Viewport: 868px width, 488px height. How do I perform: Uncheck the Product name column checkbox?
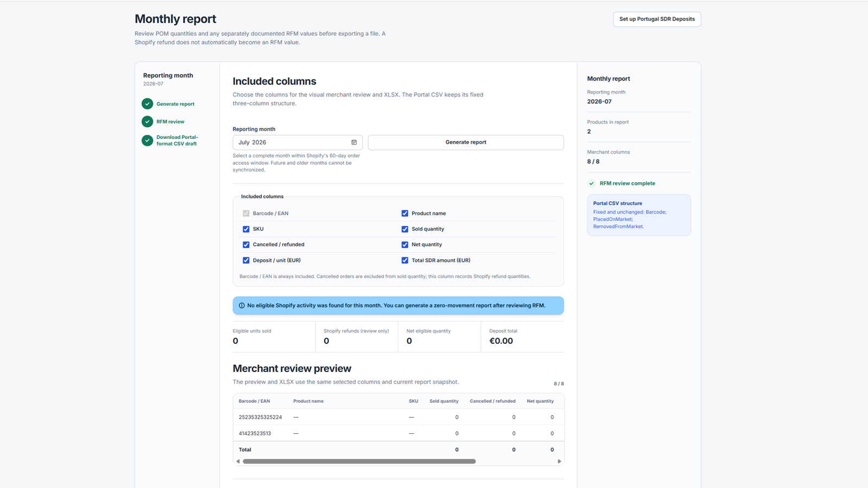point(405,213)
